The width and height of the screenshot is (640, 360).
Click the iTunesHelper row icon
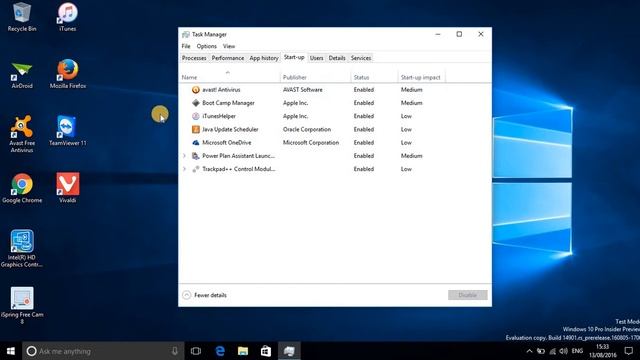click(196, 116)
